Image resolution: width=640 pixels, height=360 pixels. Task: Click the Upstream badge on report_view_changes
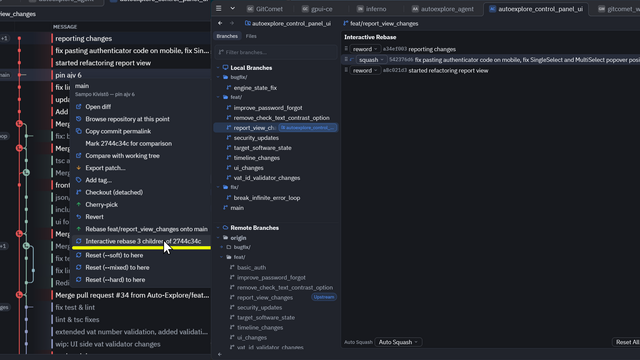(324, 297)
